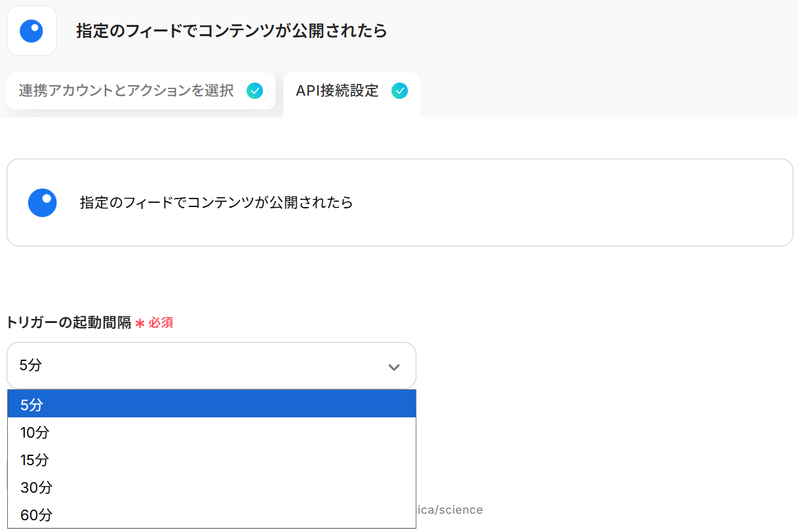Collapse the dropdown using its chevron arrow
The height and width of the screenshot is (532, 798).
(x=394, y=367)
